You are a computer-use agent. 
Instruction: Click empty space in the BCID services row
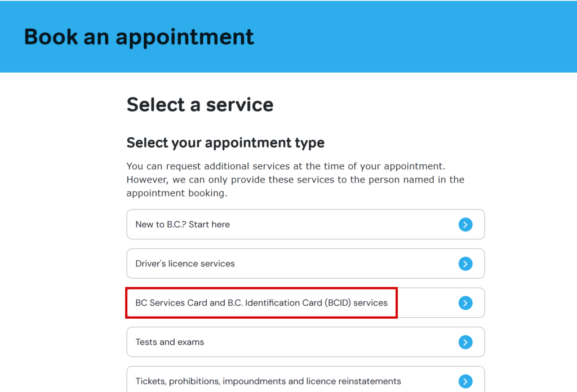(427, 303)
